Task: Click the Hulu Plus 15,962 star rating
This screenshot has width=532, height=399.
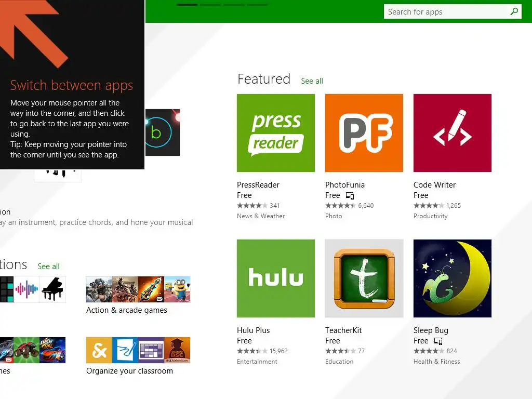Action: coord(262,351)
